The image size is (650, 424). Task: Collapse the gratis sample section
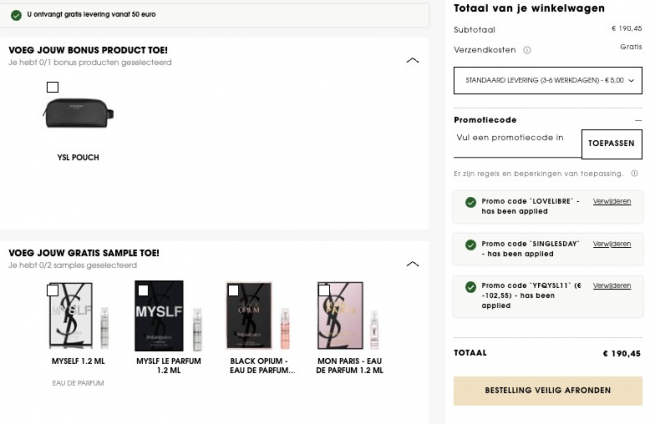coord(413,264)
